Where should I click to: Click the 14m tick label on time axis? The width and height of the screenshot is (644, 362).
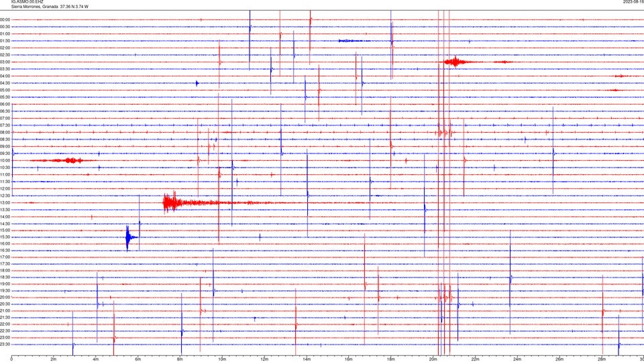[307, 359]
